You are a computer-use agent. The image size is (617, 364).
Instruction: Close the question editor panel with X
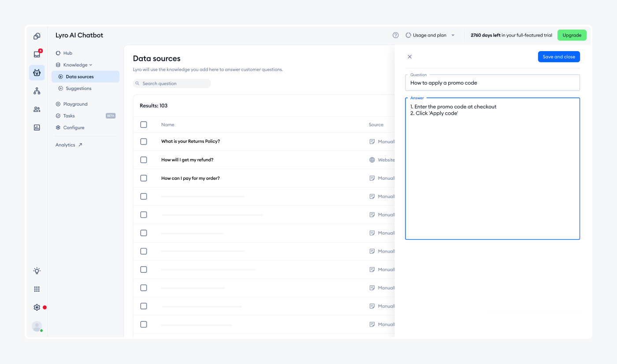409,56
